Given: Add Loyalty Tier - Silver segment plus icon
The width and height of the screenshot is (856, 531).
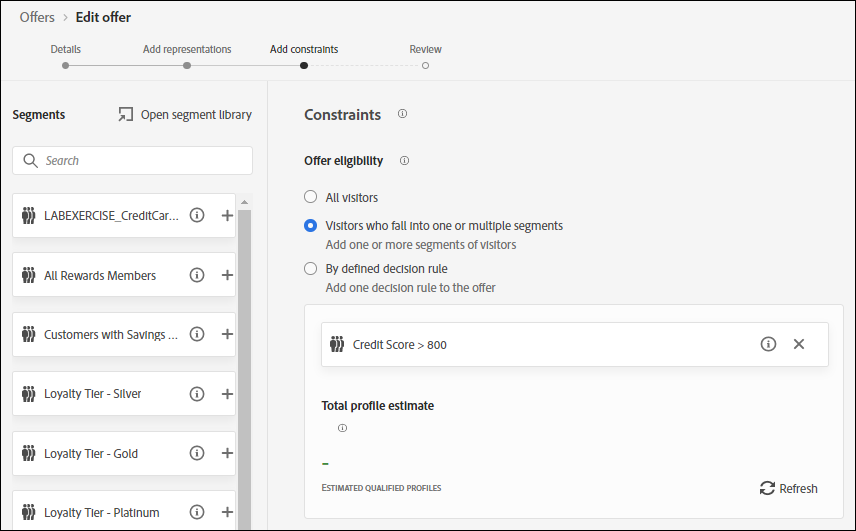Looking at the screenshot, I should (x=227, y=394).
